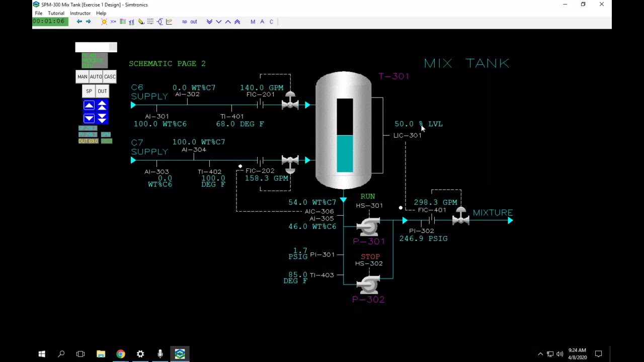Click the faceplate single up arrow

tap(89, 105)
